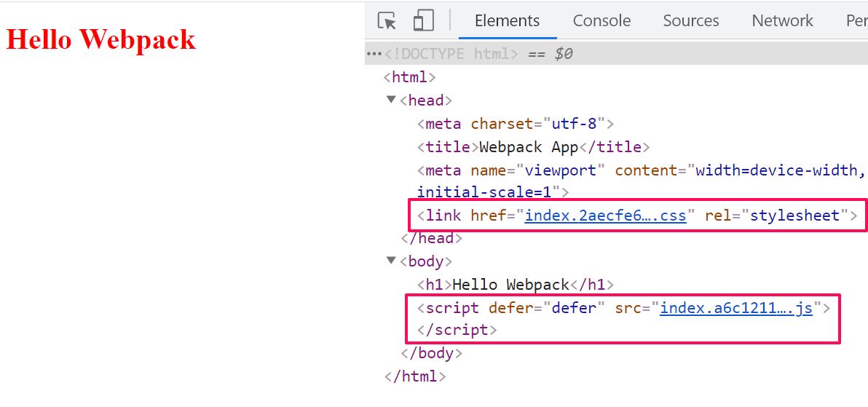
Task: Click the defer="defer" script attribute
Action: (548, 308)
